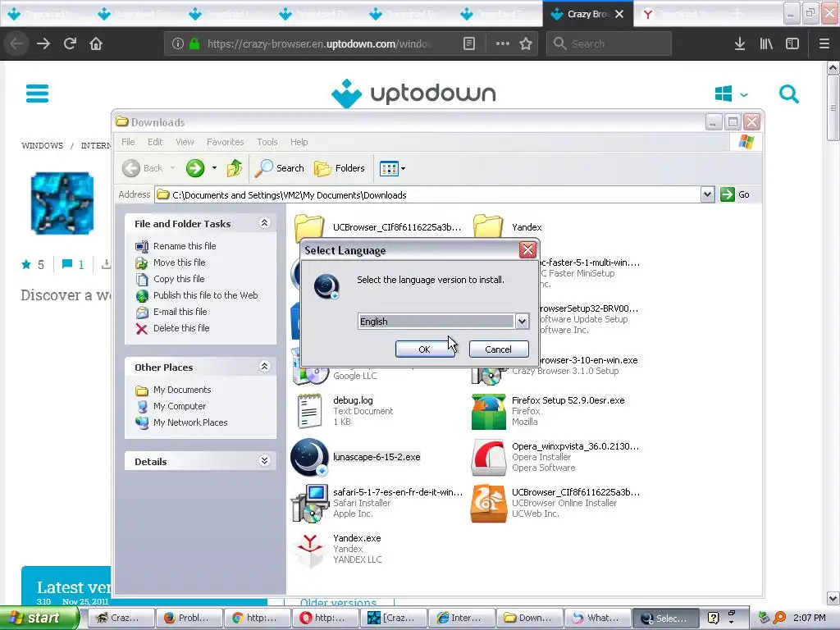
Task: Click the Go button beside address
Action: point(735,194)
